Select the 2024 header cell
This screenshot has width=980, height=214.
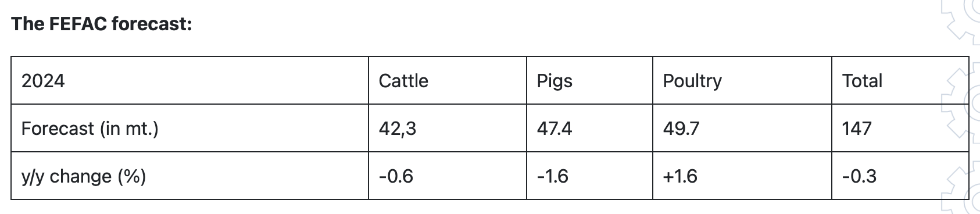(189, 80)
